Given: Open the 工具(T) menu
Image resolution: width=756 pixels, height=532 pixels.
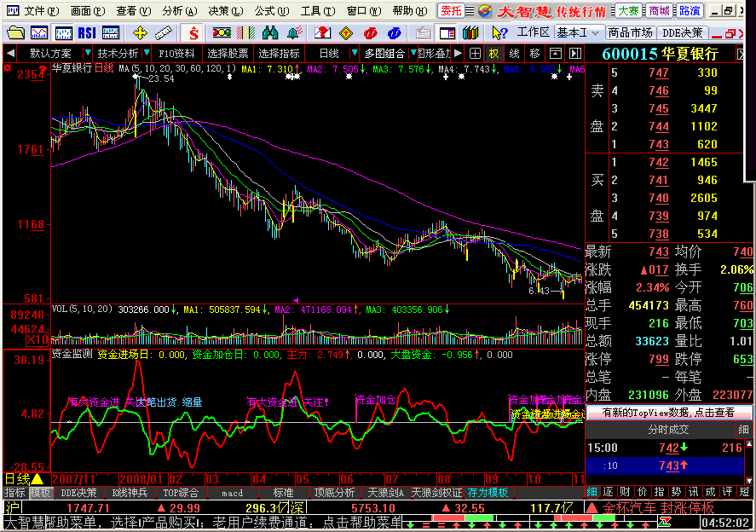Looking at the screenshot, I should click(x=318, y=10).
